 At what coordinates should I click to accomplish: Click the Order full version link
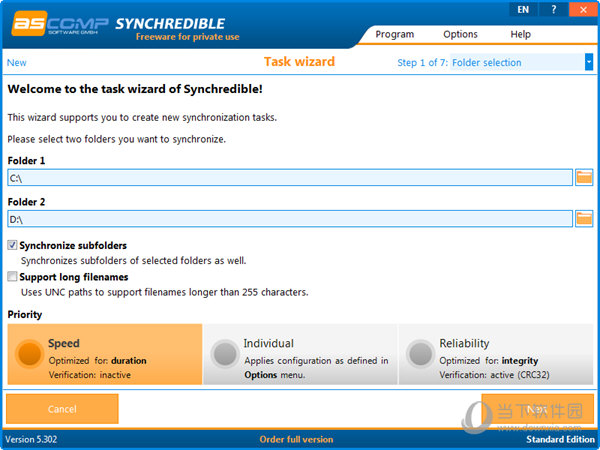coord(296,439)
